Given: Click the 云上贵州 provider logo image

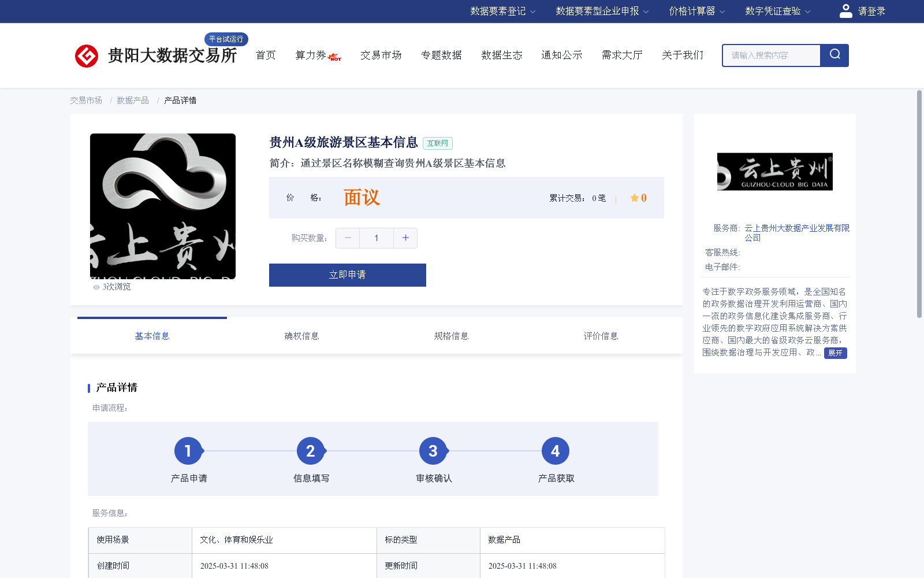Looking at the screenshot, I should tap(775, 172).
